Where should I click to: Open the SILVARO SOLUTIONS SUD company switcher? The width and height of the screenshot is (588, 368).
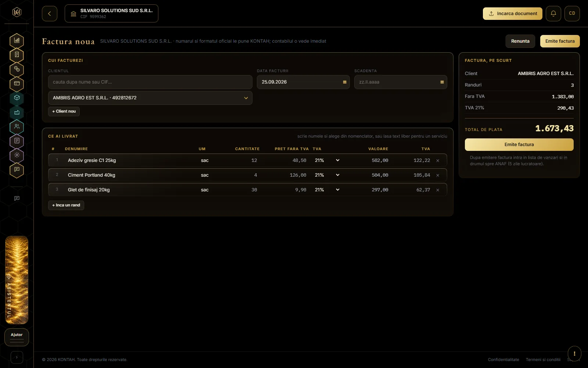(x=111, y=14)
